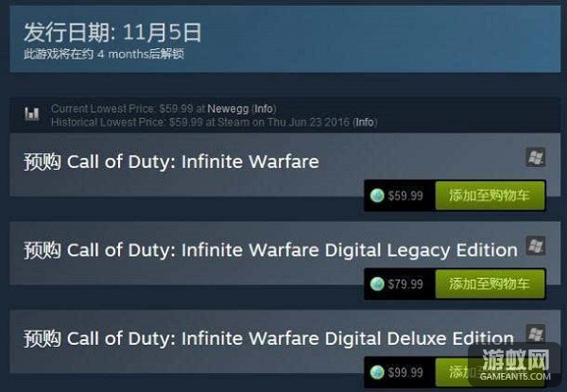Open the Newegg lowest price link
This screenshot has width=567, height=392.
(228, 109)
